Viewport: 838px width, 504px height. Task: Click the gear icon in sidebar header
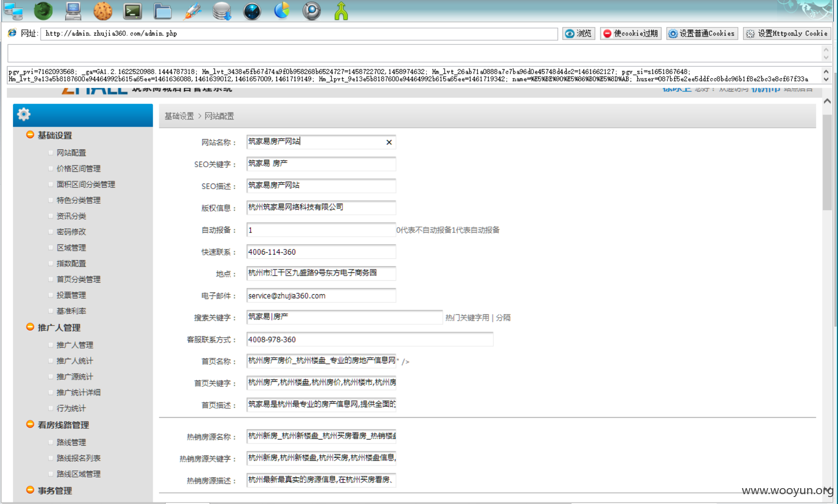click(x=24, y=114)
